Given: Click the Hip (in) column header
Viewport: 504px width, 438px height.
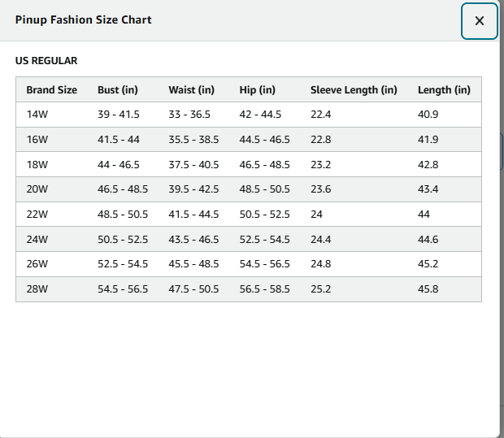Looking at the screenshot, I should click(257, 90).
